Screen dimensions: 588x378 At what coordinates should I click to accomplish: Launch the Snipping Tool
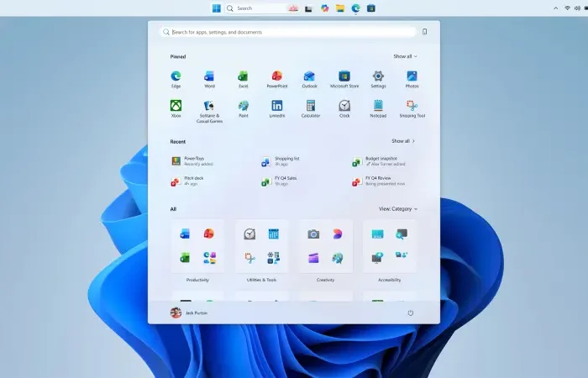[x=412, y=108]
